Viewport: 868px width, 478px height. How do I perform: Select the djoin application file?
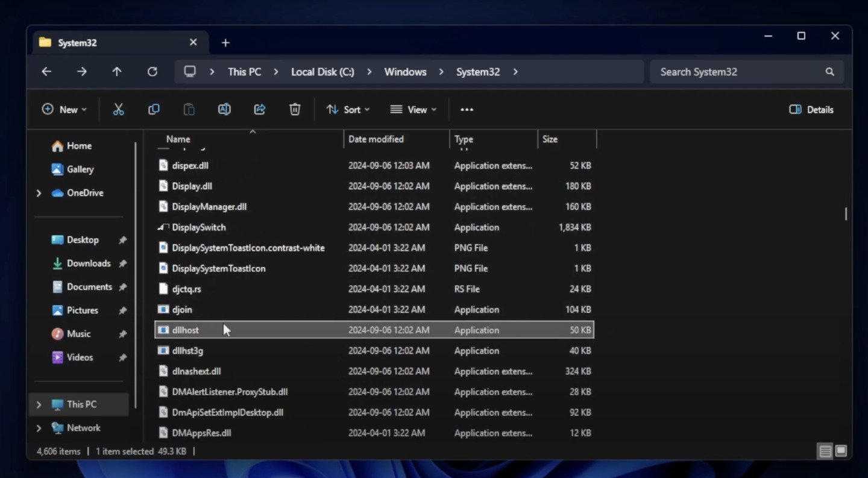pos(182,309)
